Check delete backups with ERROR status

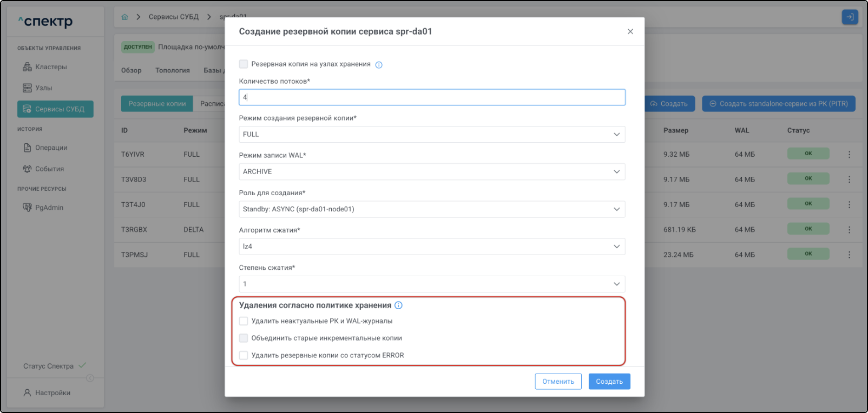click(244, 355)
